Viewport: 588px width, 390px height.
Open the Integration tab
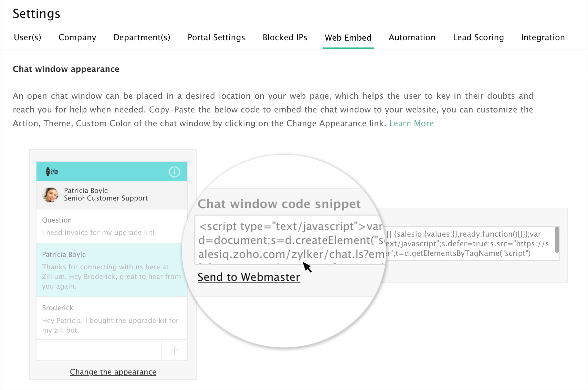[x=543, y=37]
